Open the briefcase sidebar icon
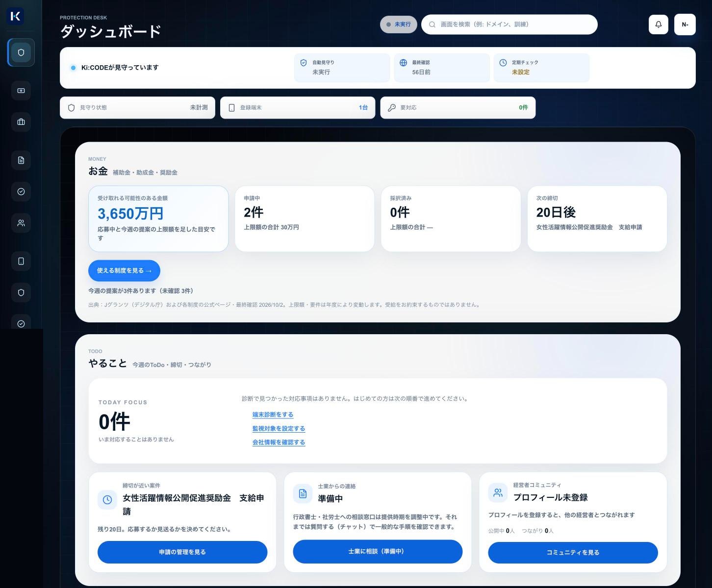 click(21, 122)
